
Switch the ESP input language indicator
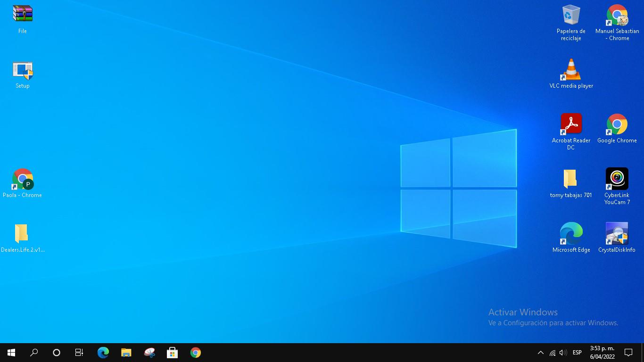point(577,353)
